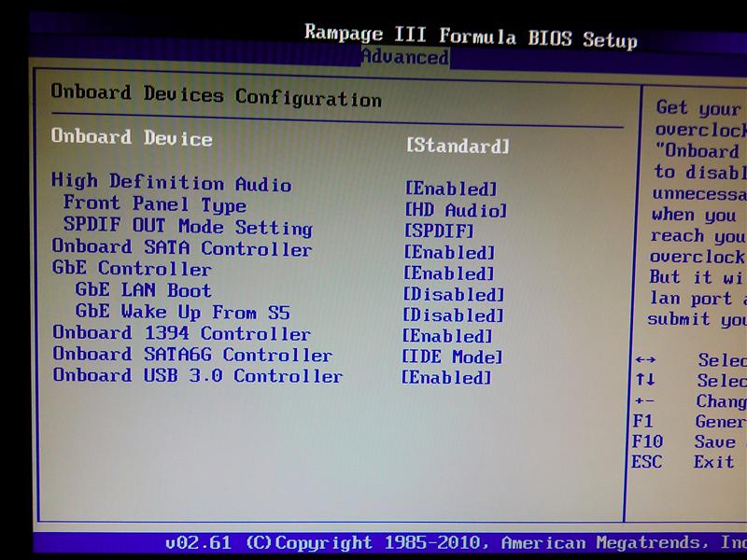The width and height of the screenshot is (747, 560).
Task: Change Front Panel Type HD Audio value
Action: pos(455,210)
